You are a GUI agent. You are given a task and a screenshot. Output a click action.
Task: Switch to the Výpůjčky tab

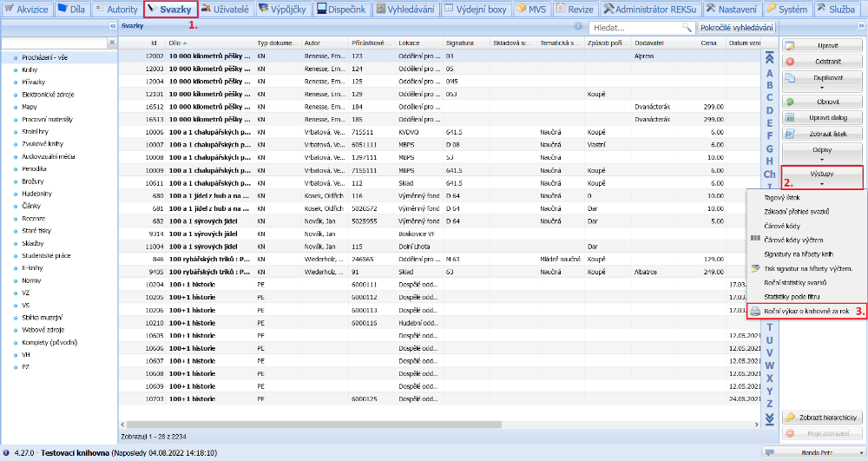pos(277,9)
